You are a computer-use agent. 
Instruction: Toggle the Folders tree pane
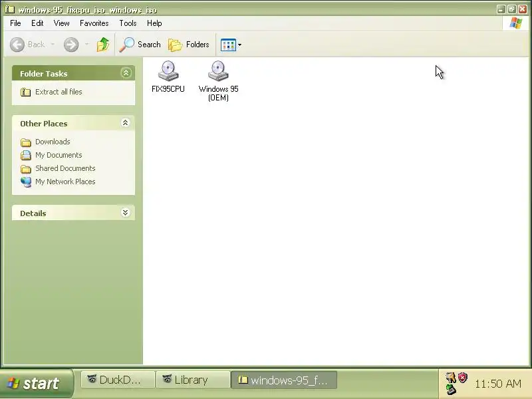pos(189,45)
